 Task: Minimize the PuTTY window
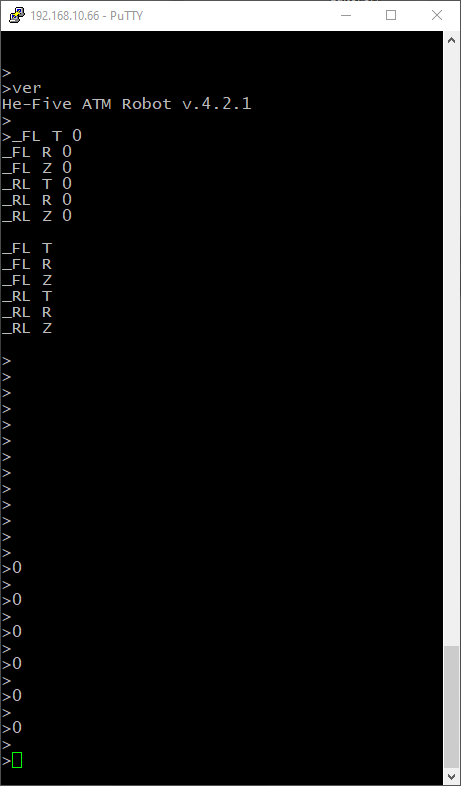pos(346,15)
